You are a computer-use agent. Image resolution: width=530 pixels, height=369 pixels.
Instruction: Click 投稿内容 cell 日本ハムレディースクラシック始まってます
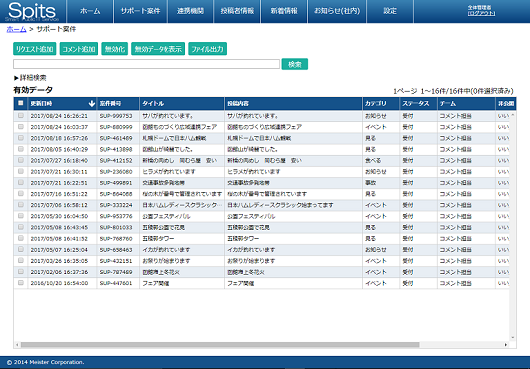click(280, 205)
